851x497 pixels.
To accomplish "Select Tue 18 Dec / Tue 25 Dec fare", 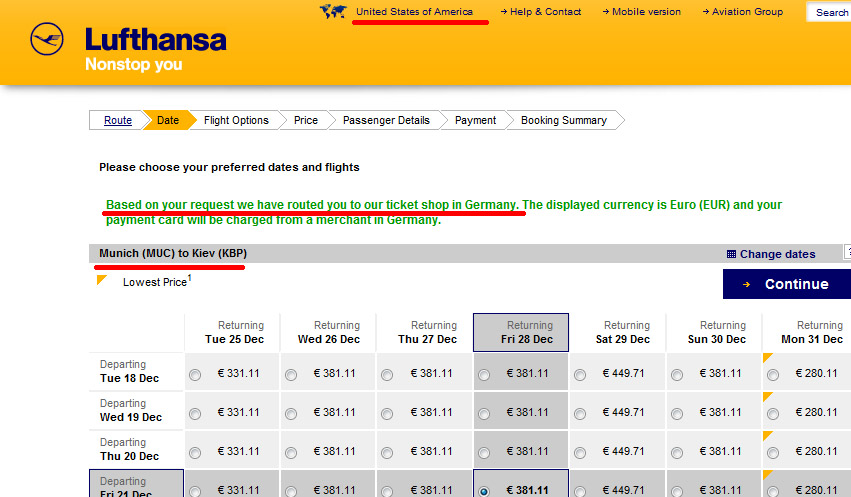I will tap(194, 375).
